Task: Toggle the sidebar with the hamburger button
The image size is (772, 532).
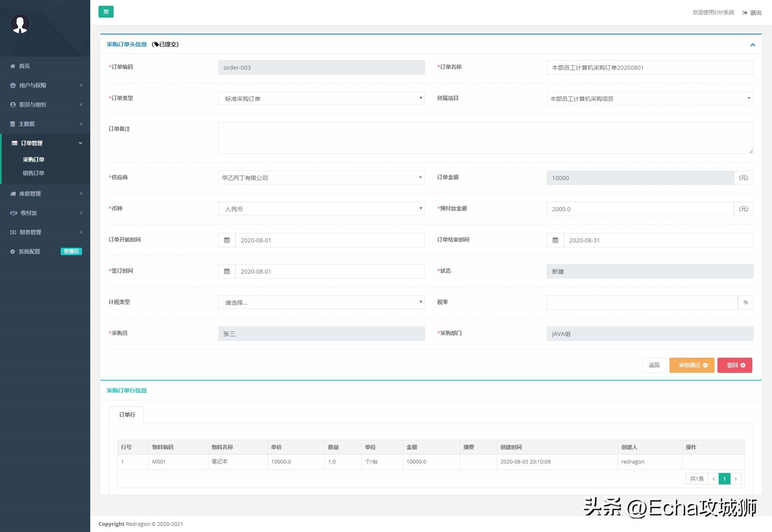Action: (x=106, y=11)
